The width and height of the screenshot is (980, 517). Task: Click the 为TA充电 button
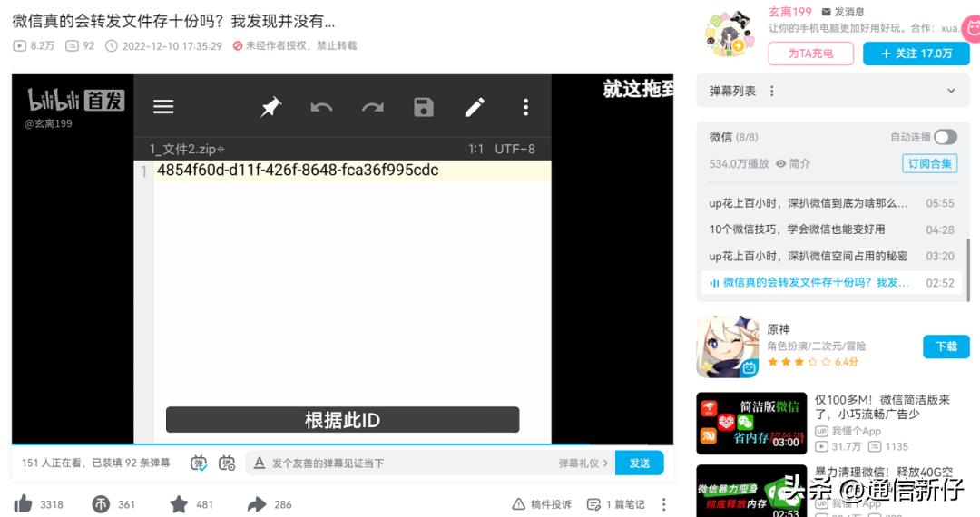[810, 54]
